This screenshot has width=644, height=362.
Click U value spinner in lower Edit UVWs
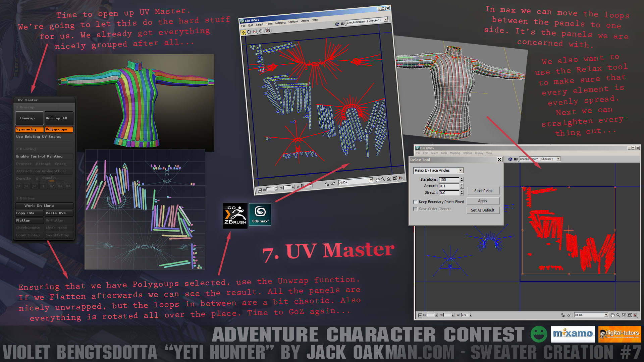point(436,315)
